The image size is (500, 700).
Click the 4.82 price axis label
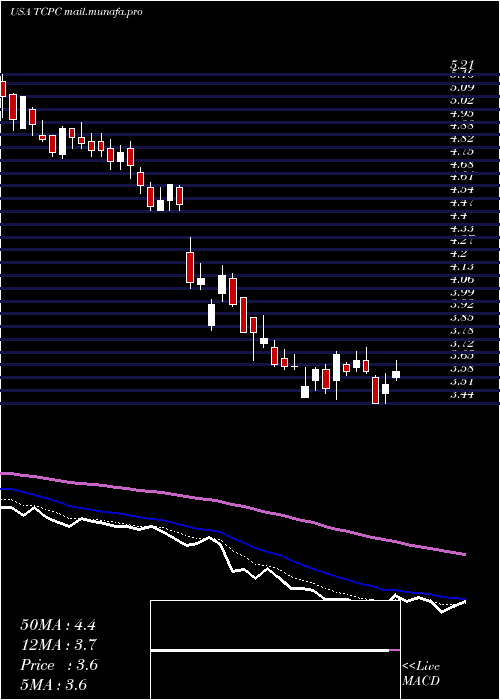point(462,139)
